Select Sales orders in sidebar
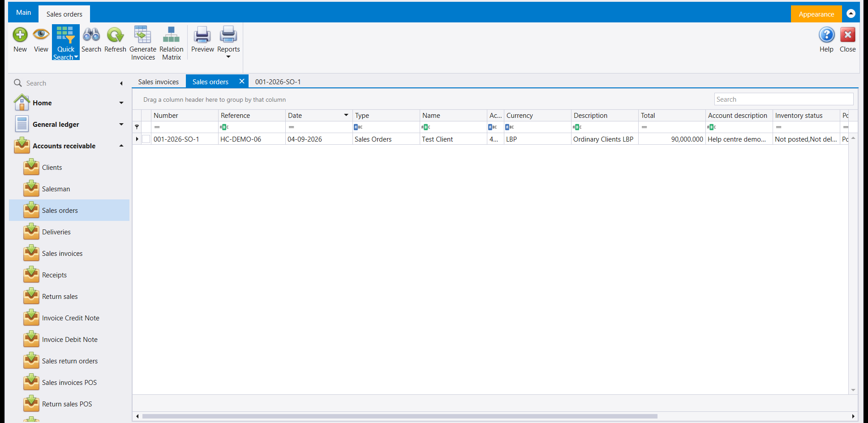 (69, 211)
